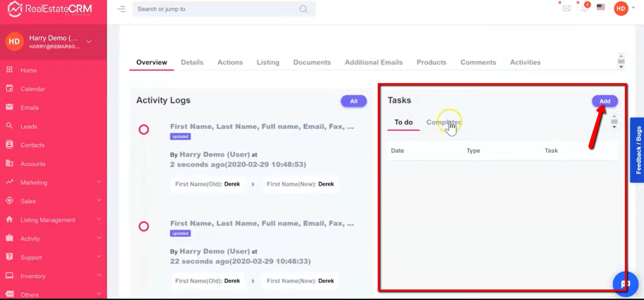Click the mail envelope icon in top bar
The height and width of the screenshot is (300, 644).
coord(567,8)
